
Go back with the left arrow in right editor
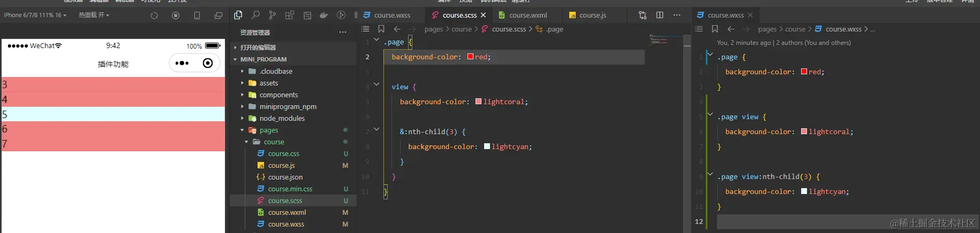[731, 29]
